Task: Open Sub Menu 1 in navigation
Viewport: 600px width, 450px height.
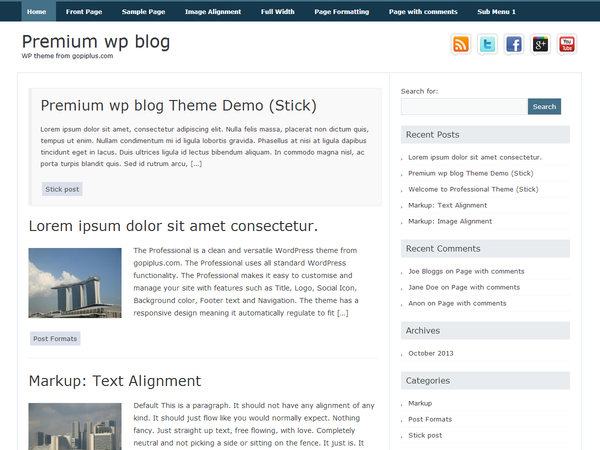Action: [x=496, y=11]
